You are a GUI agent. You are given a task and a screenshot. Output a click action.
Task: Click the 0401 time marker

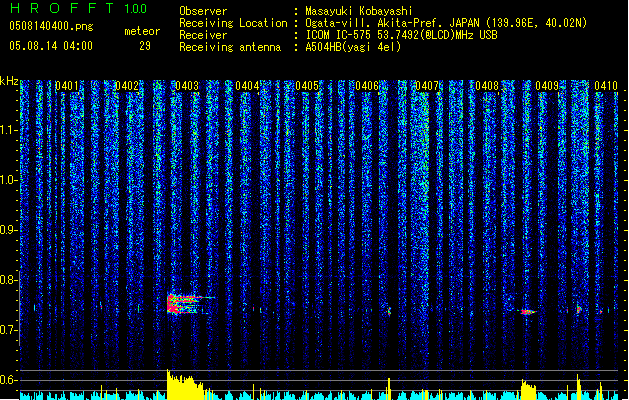click(x=67, y=86)
